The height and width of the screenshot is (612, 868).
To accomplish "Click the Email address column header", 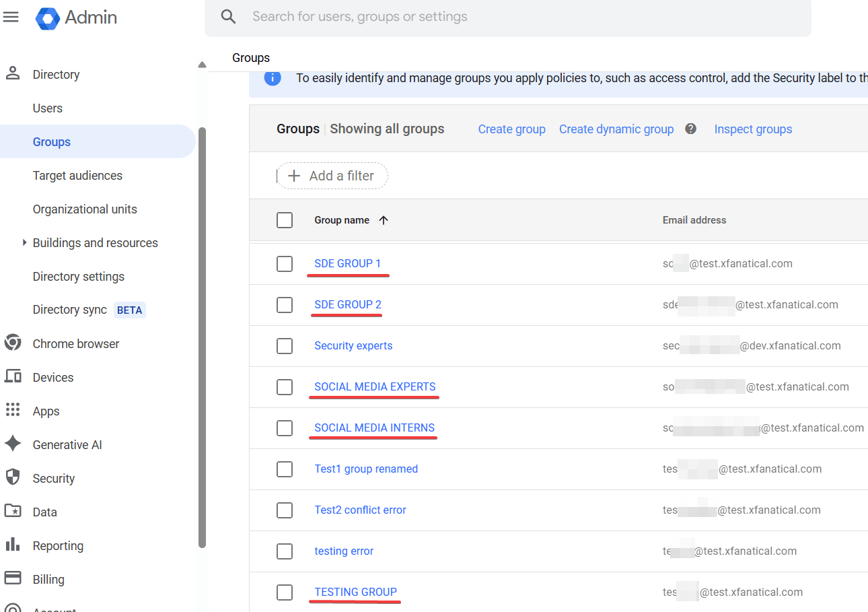I will coord(694,220).
